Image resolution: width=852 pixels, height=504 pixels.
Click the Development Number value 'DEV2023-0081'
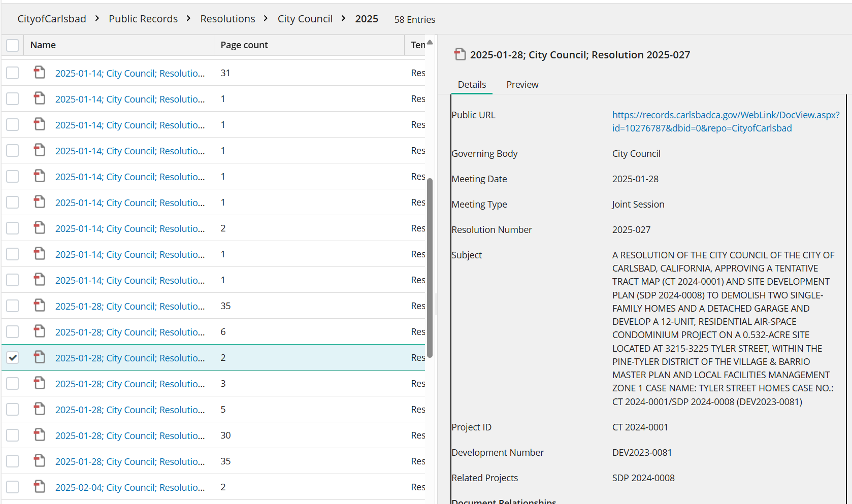[642, 453]
